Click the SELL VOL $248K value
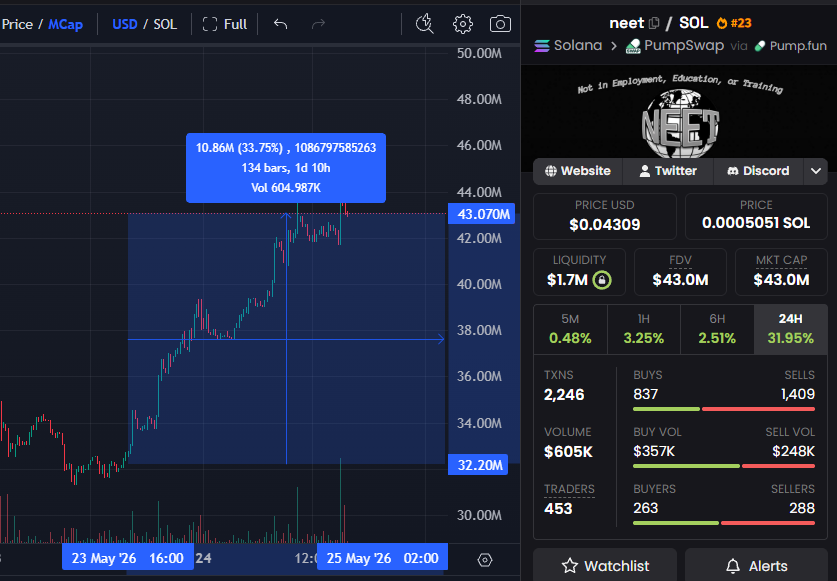837x581 pixels. pyautogui.click(x=793, y=451)
